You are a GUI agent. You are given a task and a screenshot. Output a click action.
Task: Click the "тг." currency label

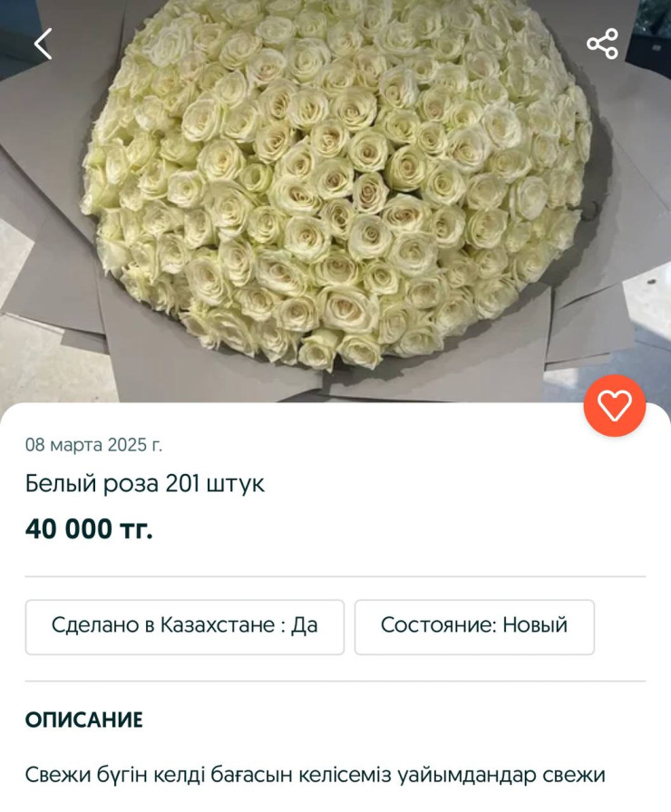(x=136, y=530)
